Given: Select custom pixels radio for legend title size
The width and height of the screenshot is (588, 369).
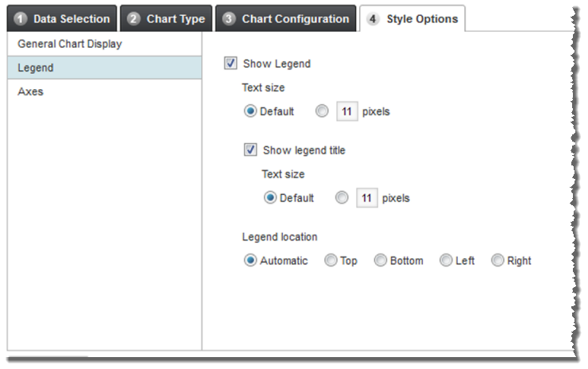Looking at the screenshot, I should click(x=342, y=197).
